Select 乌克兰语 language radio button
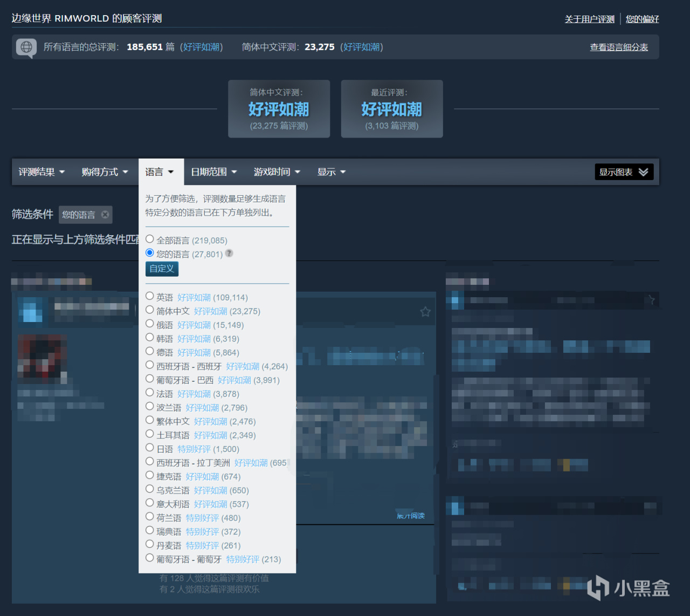 150,489
